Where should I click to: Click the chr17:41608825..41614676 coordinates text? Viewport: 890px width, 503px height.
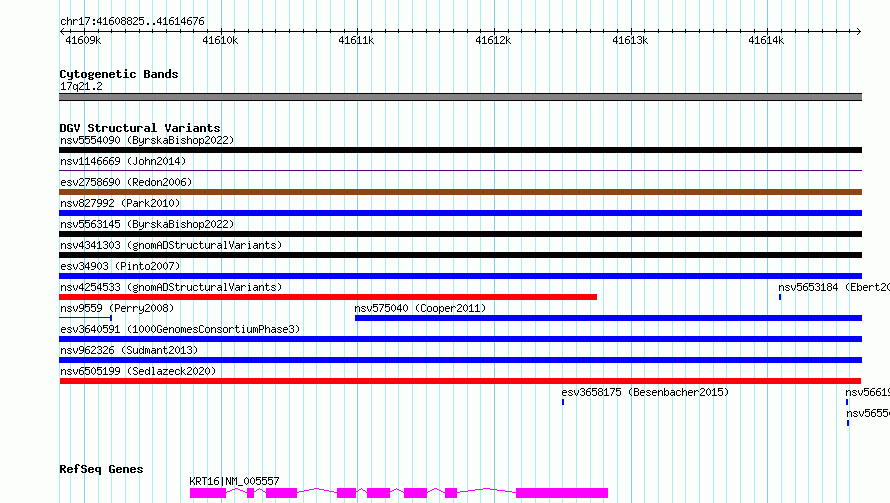tap(132, 22)
